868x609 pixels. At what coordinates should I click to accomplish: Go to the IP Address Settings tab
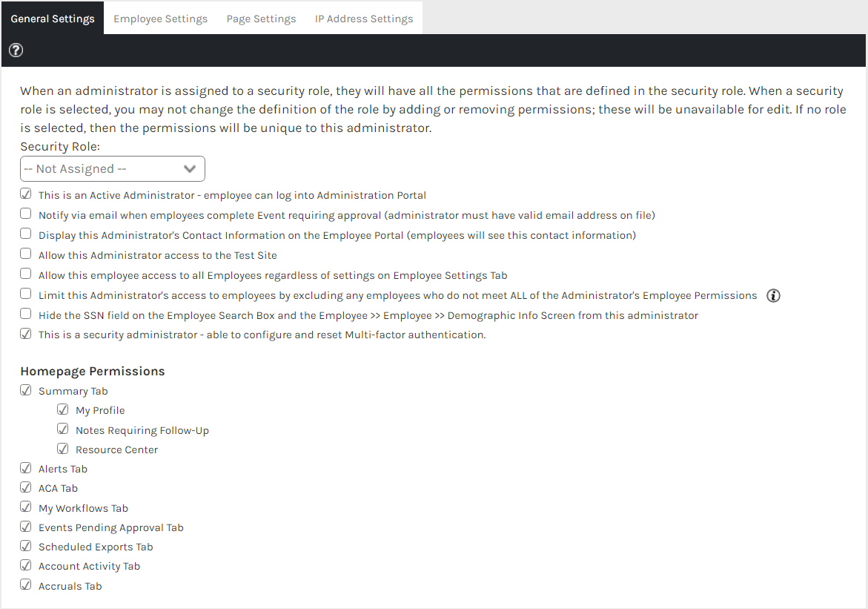(364, 19)
